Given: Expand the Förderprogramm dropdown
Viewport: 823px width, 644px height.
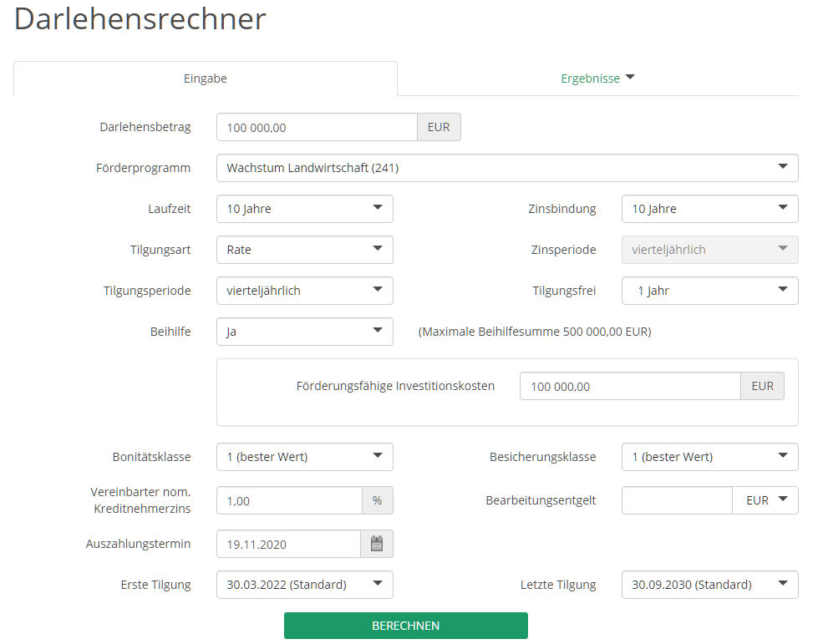Looking at the screenshot, I should click(507, 168).
